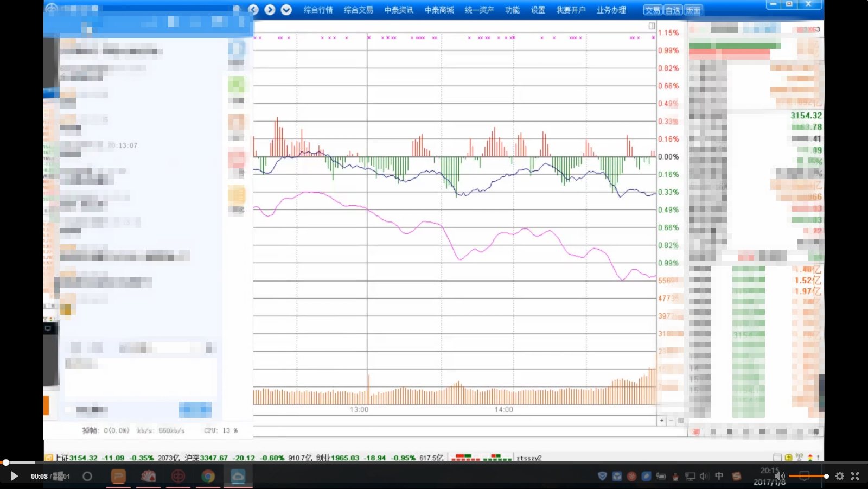
Task: Open the 中泰资讯 menu
Action: [399, 10]
